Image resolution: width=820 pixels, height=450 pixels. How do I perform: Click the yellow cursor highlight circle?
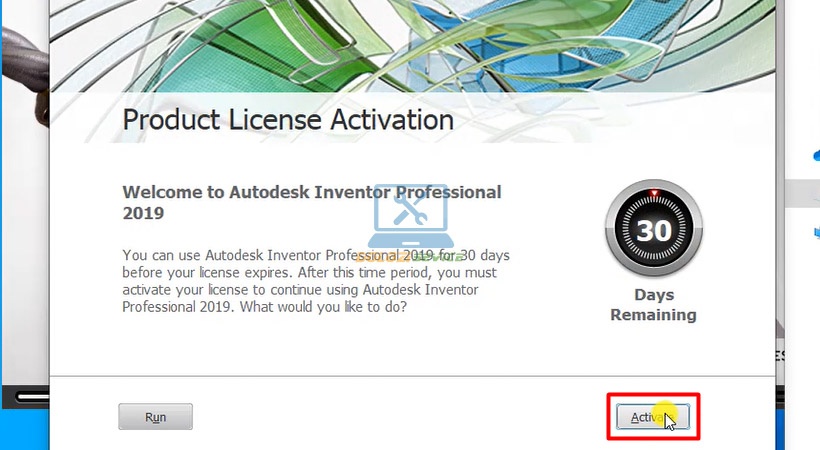tap(664, 415)
